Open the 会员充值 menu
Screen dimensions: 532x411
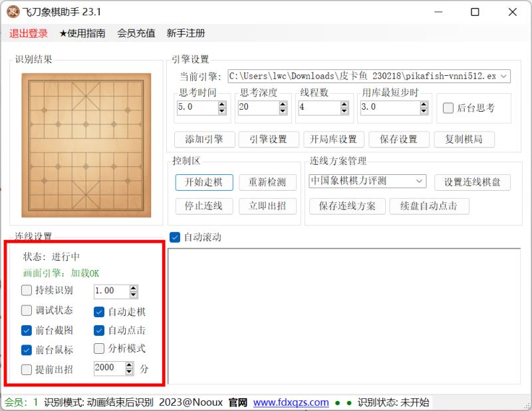tap(136, 33)
